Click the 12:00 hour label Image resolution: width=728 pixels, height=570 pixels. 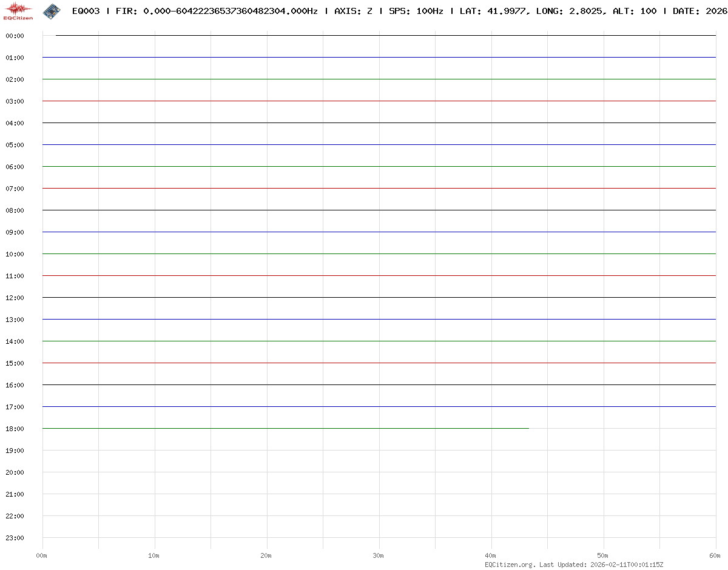15,298
